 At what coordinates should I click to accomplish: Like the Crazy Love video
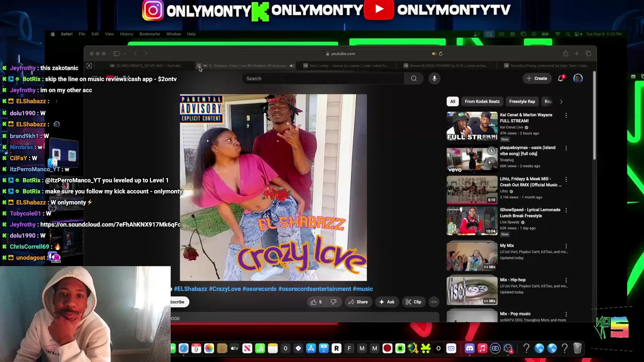(316, 302)
